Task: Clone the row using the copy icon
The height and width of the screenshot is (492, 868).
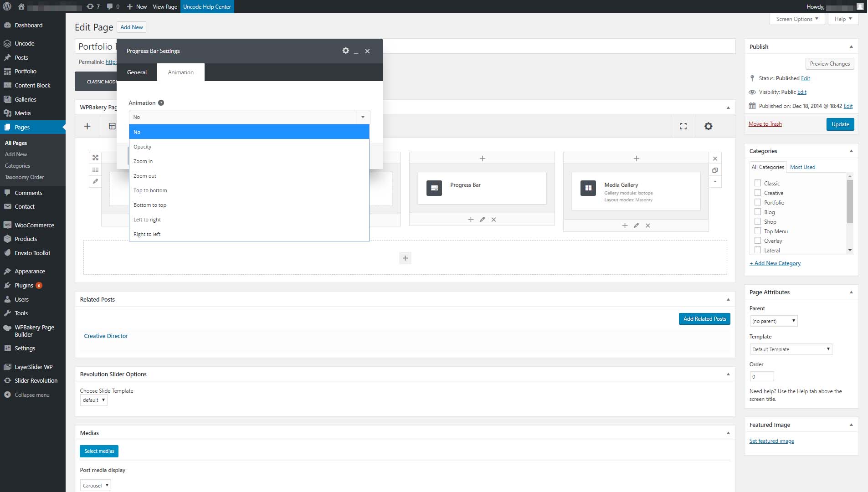Action: [715, 170]
